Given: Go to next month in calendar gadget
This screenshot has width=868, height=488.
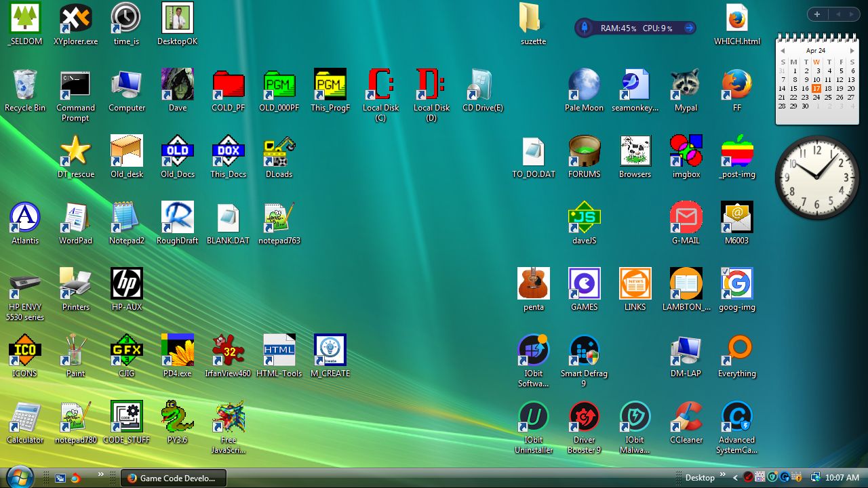Looking at the screenshot, I should click(x=852, y=51).
